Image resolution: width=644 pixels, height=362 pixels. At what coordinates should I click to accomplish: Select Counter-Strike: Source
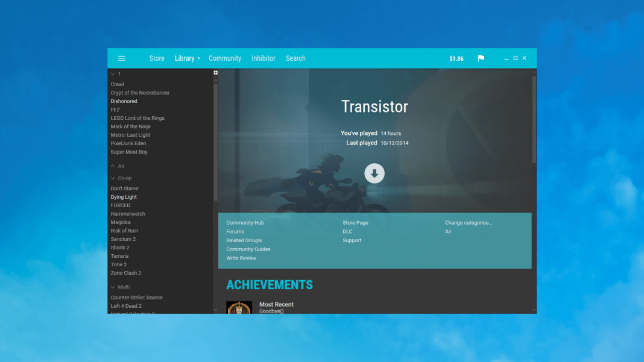[x=137, y=298]
